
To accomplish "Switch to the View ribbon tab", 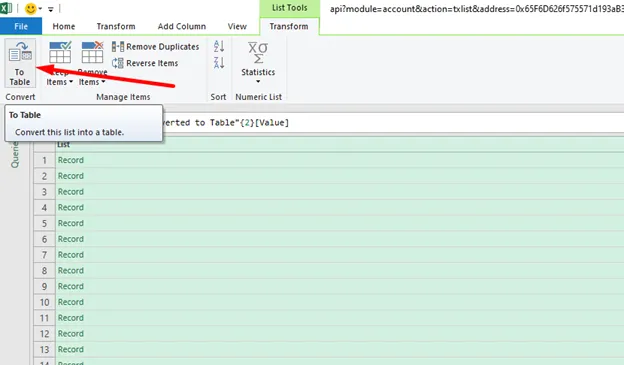I will click(x=237, y=26).
